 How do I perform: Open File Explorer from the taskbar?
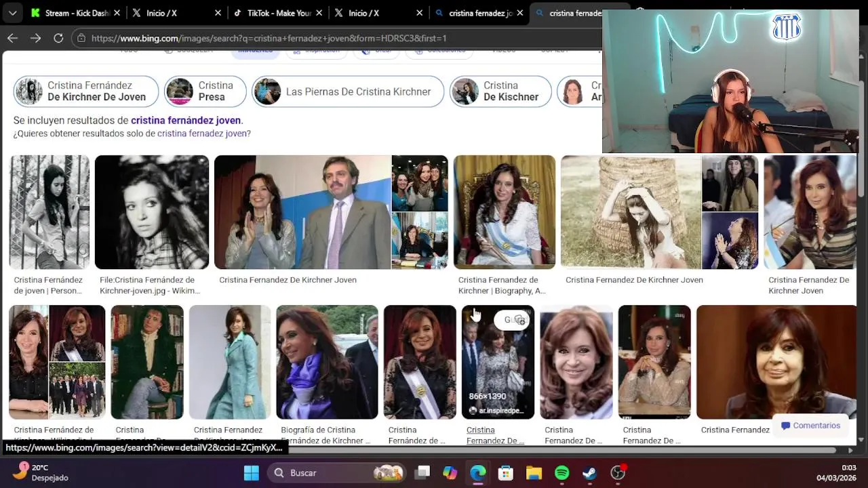(534, 473)
